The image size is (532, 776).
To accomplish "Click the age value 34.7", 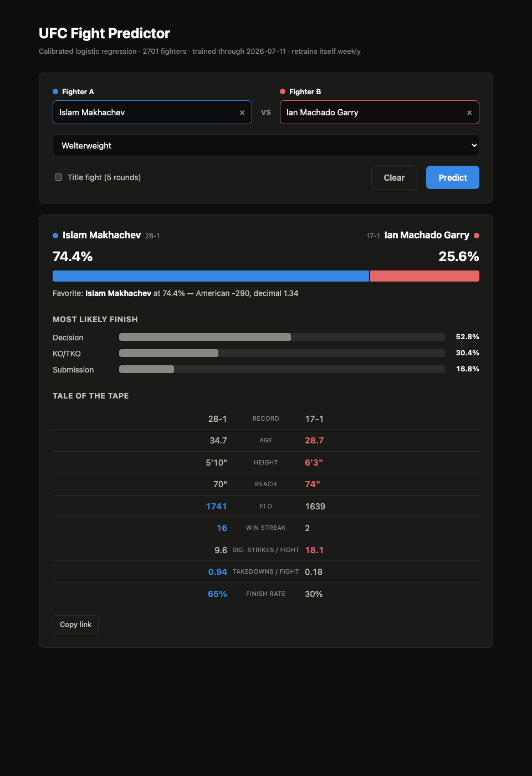I will point(218,441).
